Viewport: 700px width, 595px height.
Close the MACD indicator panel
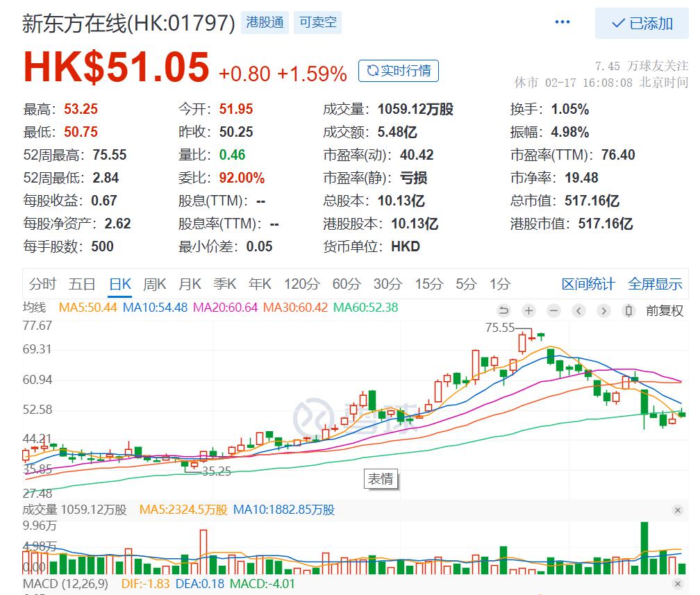pos(678,585)
